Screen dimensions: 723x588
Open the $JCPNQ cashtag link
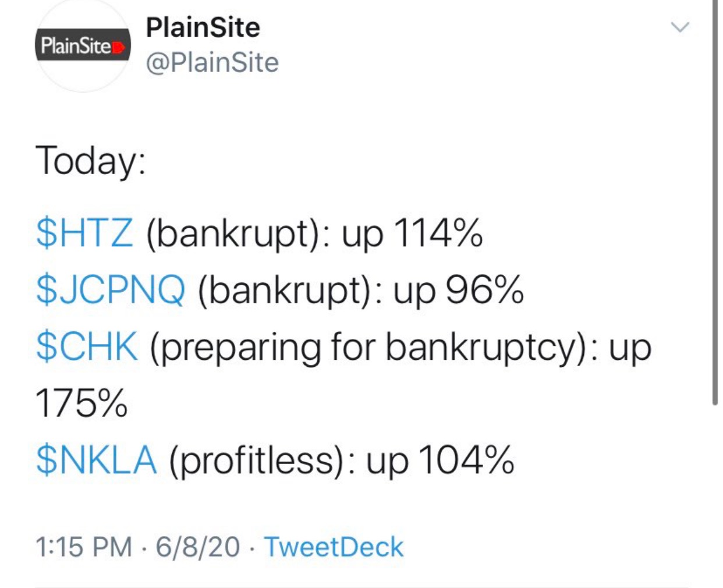coord(111,289)
